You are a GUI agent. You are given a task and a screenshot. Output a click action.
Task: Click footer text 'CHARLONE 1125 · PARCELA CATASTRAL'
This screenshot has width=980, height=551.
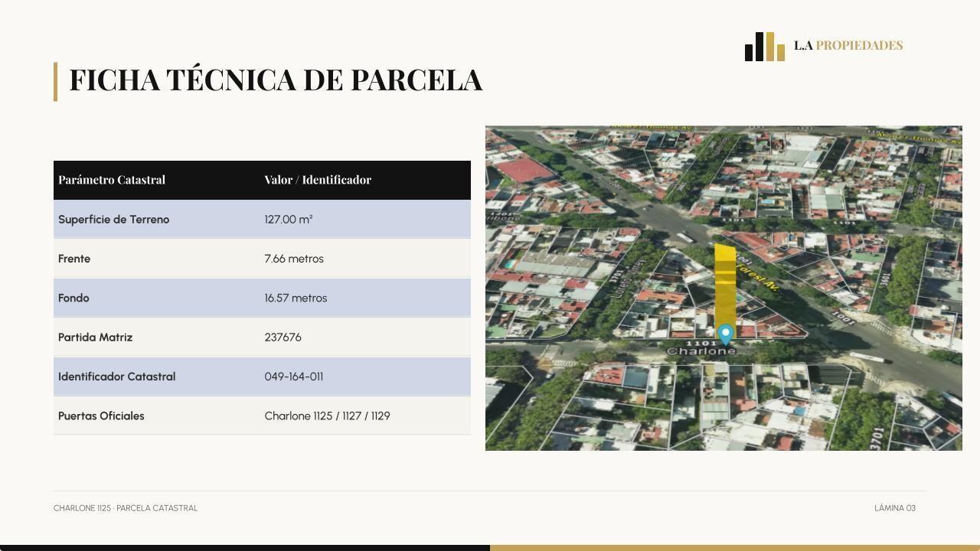coord(126,508)
